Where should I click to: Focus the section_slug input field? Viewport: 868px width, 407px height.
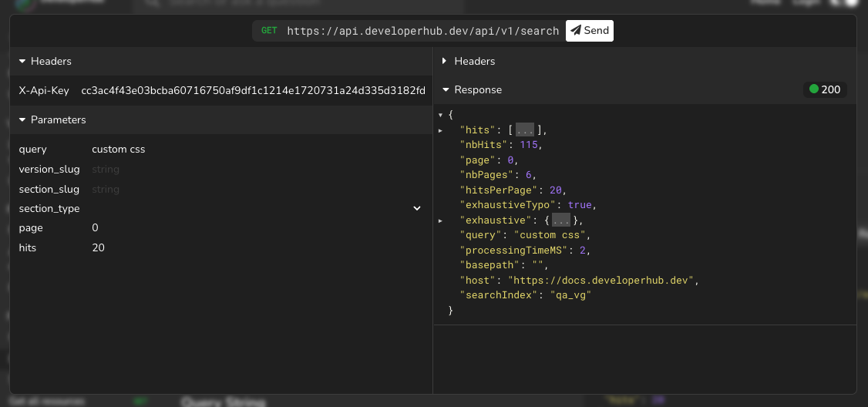(254, 189)
